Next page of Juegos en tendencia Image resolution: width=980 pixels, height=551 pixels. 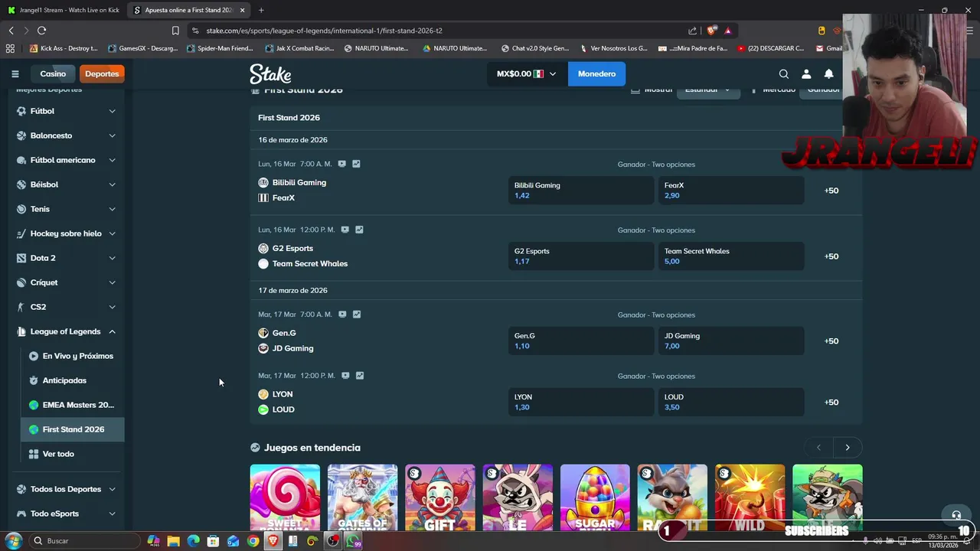pyautogui.click(x=847, y=448)
